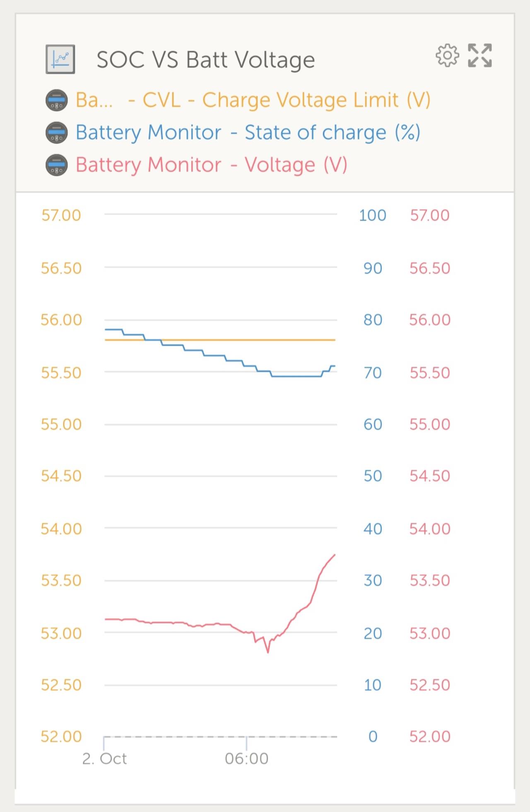The width and height of the screenshot is (530, 812).
Task: Click the red 52.00 axis label
Action: tap(430, 737)
